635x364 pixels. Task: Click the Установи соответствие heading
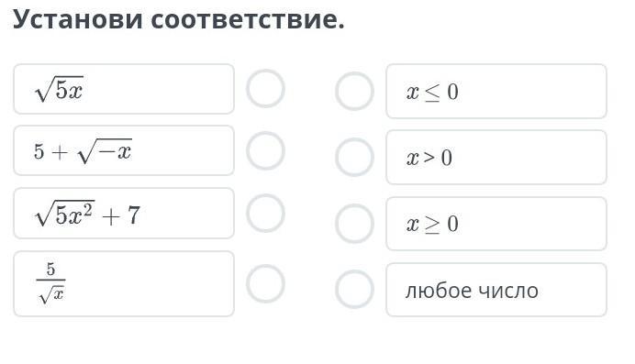[x=179, y=18]
